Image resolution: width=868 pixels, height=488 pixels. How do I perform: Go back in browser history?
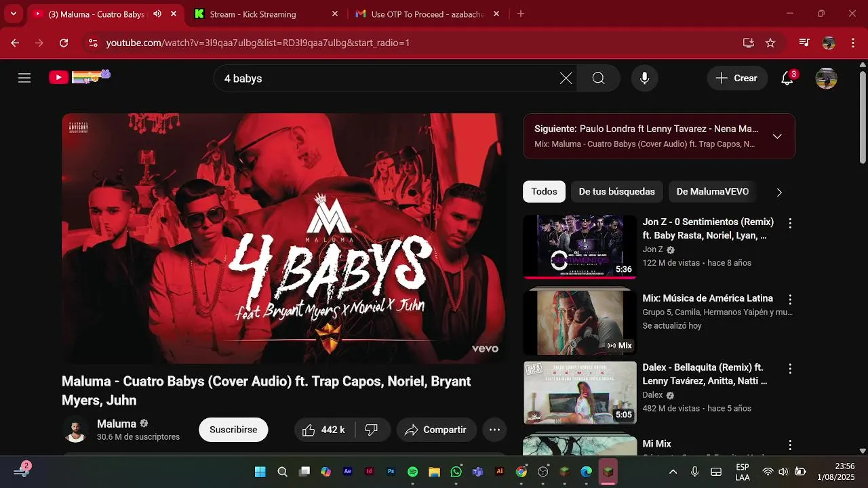(x=15, y=43)
